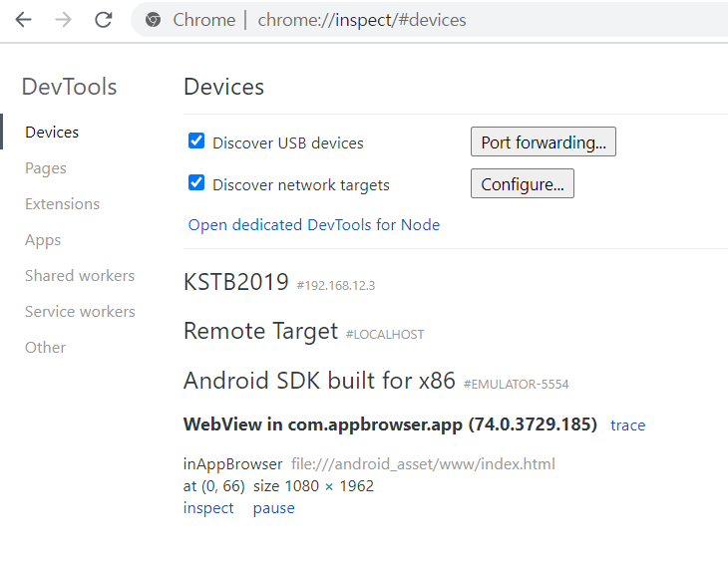Click the #192.168.12.3 address label

pyautogui.click(x=336, y=286)
